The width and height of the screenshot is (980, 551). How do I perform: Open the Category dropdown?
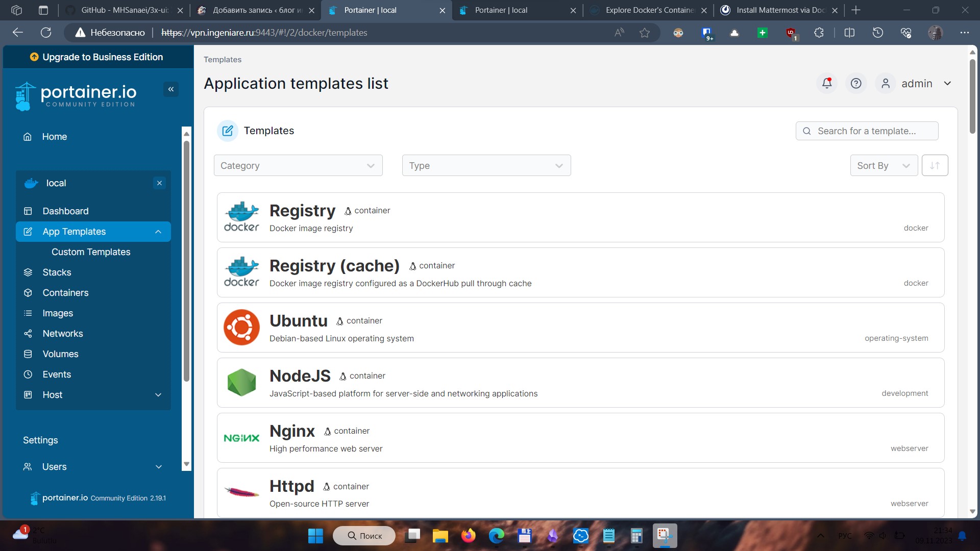(x=298, y=165)
